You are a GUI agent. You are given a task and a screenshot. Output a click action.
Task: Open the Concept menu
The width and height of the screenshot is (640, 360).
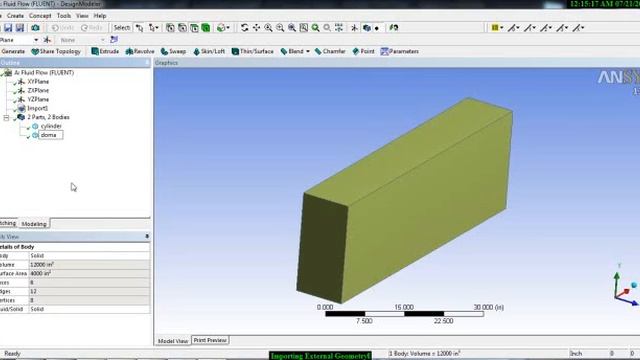pos(40,16)
